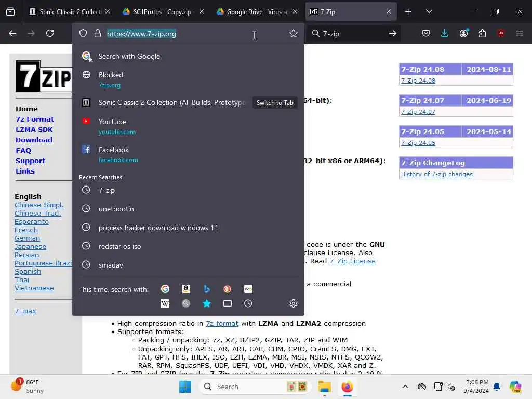Open the Firefox account icon
This screenshot has height=399, width=532.
point(464,33)
